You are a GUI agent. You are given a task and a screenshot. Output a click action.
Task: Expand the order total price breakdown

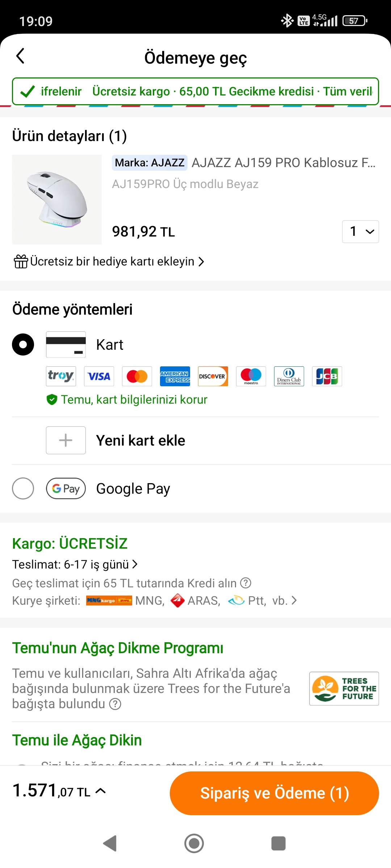tap(100, 791)
